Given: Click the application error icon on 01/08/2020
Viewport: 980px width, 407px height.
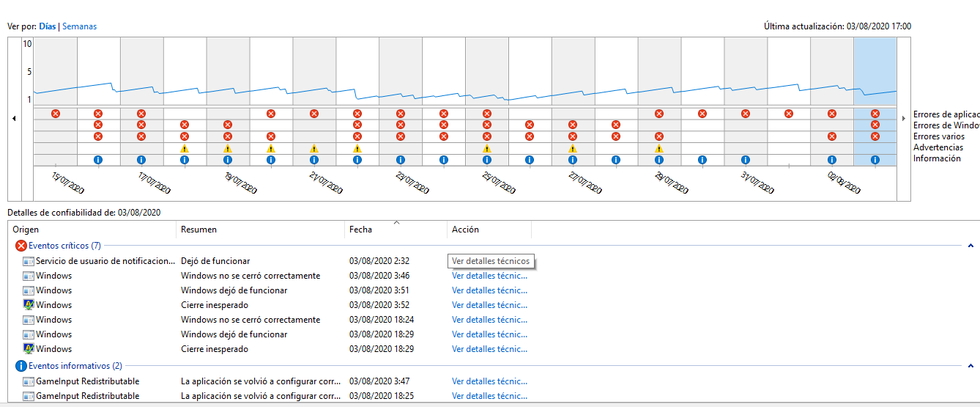Looking at the screenshot, I should tap(789, 114).
